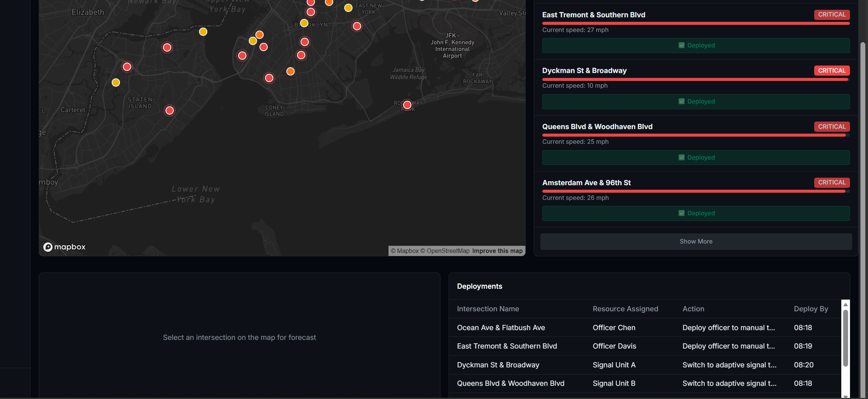Select the orange marker north of Coney Island
This screenshot has height=399, width=868.
(x=290, y=71)
